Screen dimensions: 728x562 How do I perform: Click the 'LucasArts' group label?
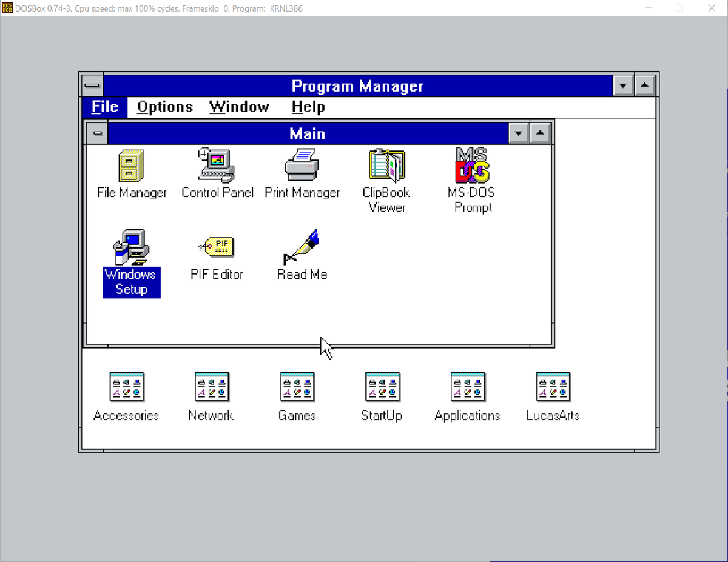coord(553,416)
